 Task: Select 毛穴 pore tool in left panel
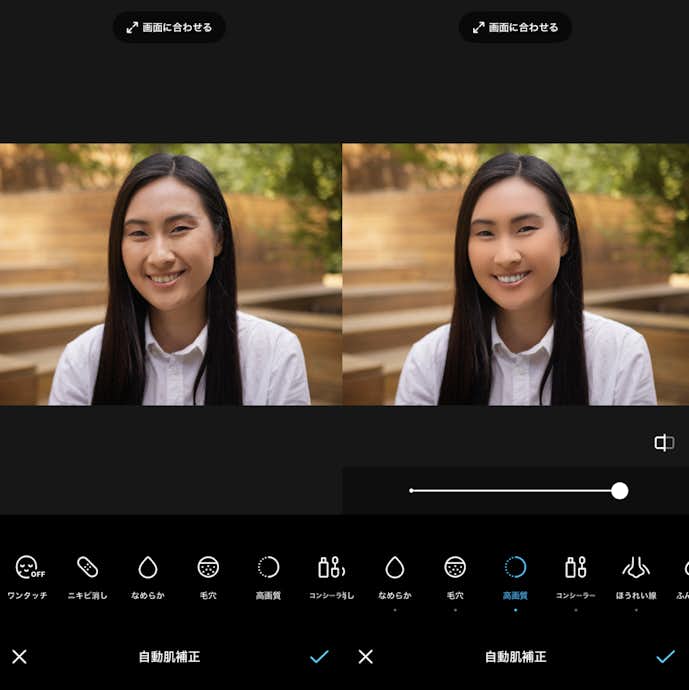(x=208, y=569)
